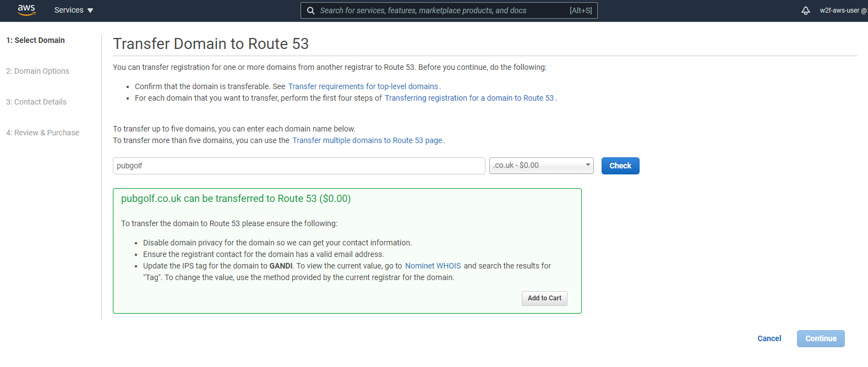Screen dimensions: 868x367
Task: Click the Transfer Domain to Route 53 heading
Action: coord(211,43)
